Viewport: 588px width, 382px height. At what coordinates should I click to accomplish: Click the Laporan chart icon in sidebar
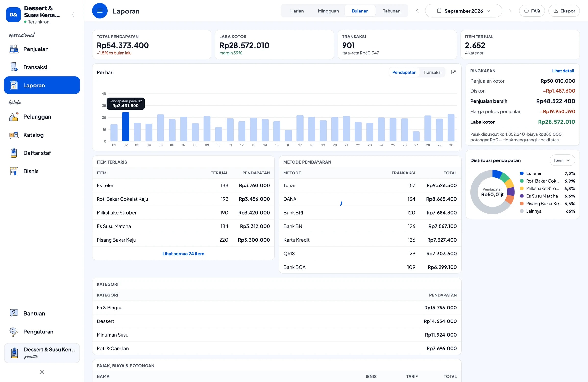click(x=13, y=85)
